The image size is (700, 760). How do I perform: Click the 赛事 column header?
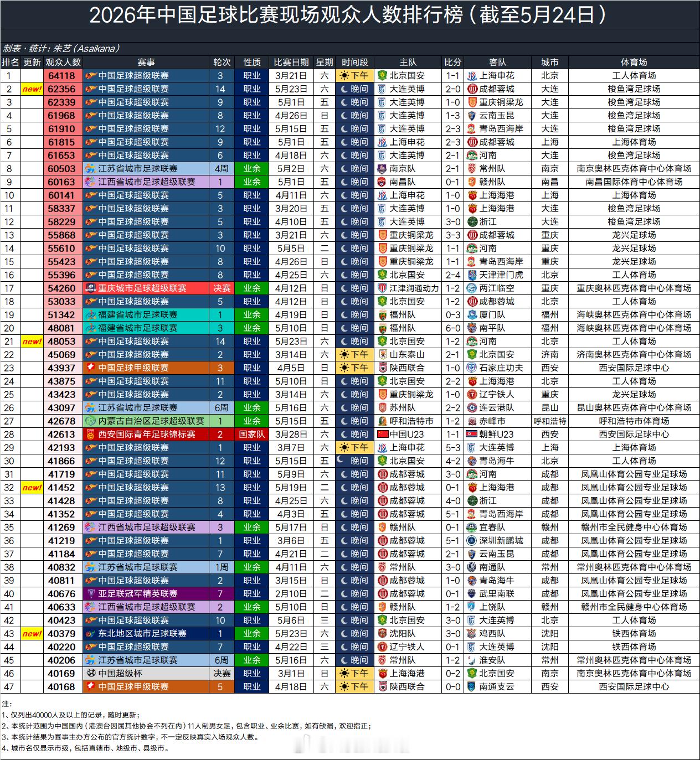[146, 63]
